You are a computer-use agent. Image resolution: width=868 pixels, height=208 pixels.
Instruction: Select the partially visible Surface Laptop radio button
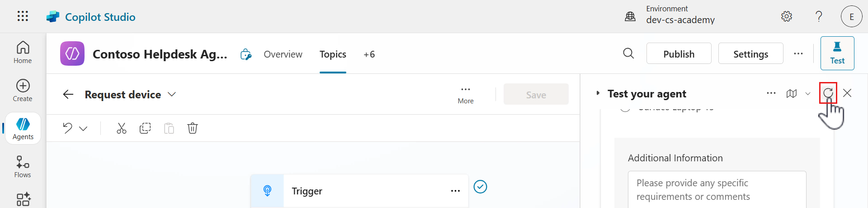click(x=625, y=109)
